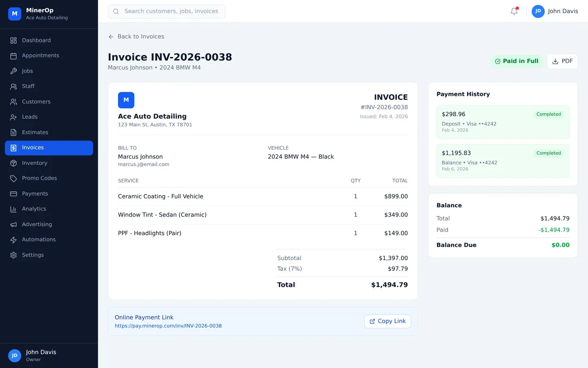Open the Customers panel
Viewport: 588px width, 368px height.
click(36, 101)
